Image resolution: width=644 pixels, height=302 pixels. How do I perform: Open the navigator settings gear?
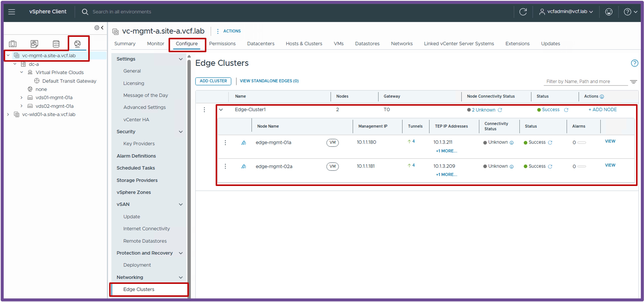click(x=97, y=28)
